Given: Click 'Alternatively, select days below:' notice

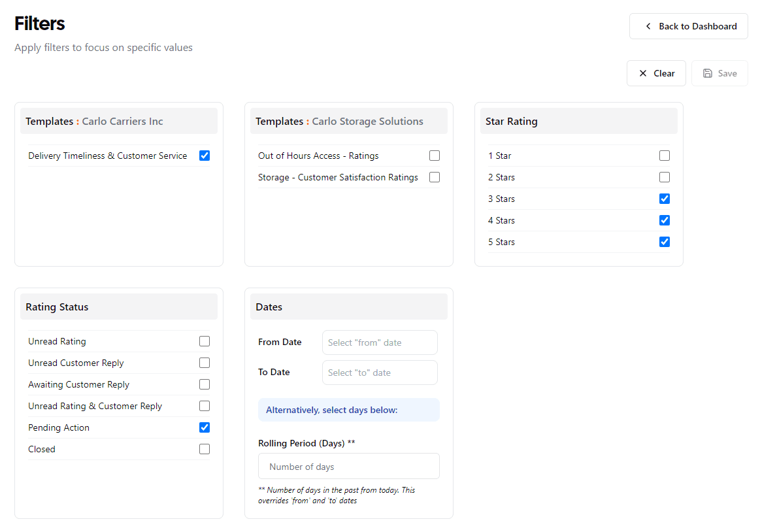Looking at the screenshot, I should pos(349,410).
